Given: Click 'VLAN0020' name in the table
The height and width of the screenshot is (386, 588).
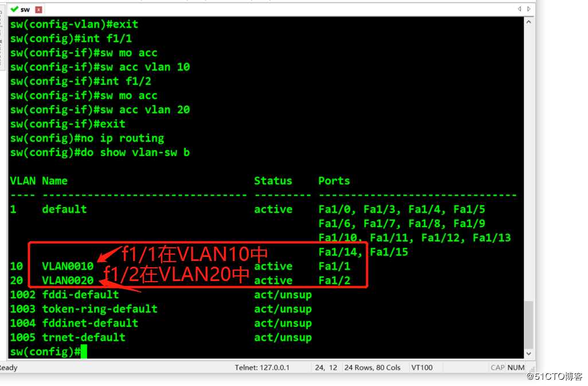Looking at the screenshot, I should click(x=68, y=280).
